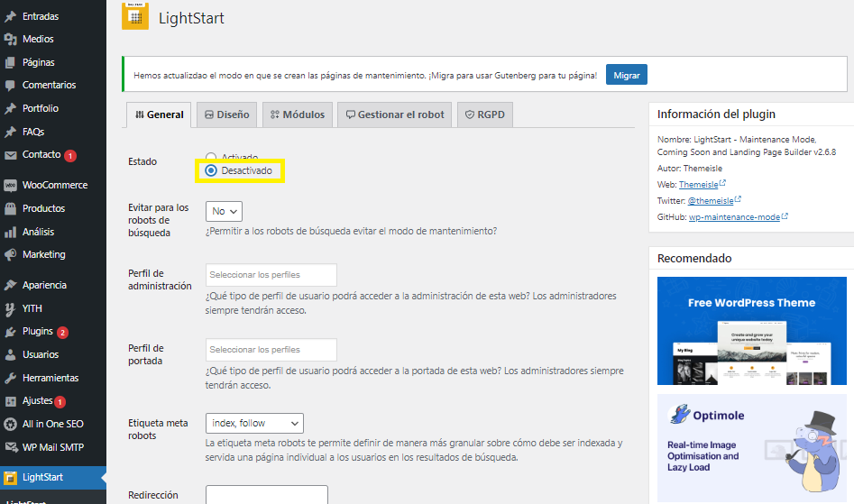Open the search robots No dropdown
Image resolution: width=854 pixels, height=504 pixels.
tap(224, 211)
